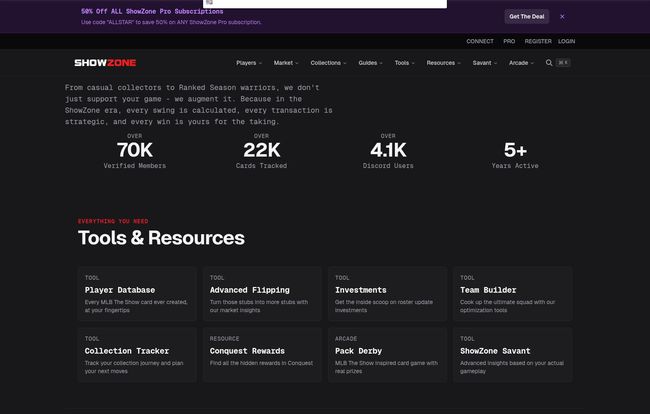Open the Pack Derby arcade card
The height and width of the screenshot is (414, 650).
click(387, 355)
